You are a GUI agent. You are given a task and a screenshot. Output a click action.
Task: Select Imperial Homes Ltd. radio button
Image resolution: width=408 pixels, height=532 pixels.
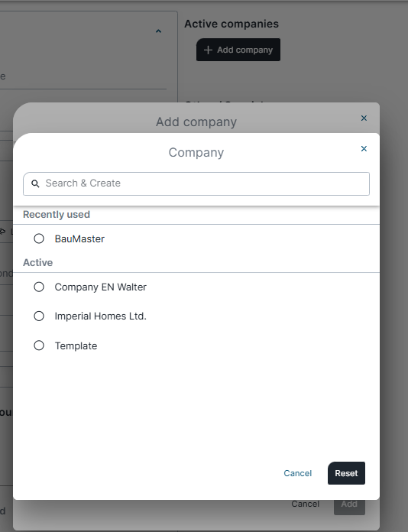pos(39,316)
